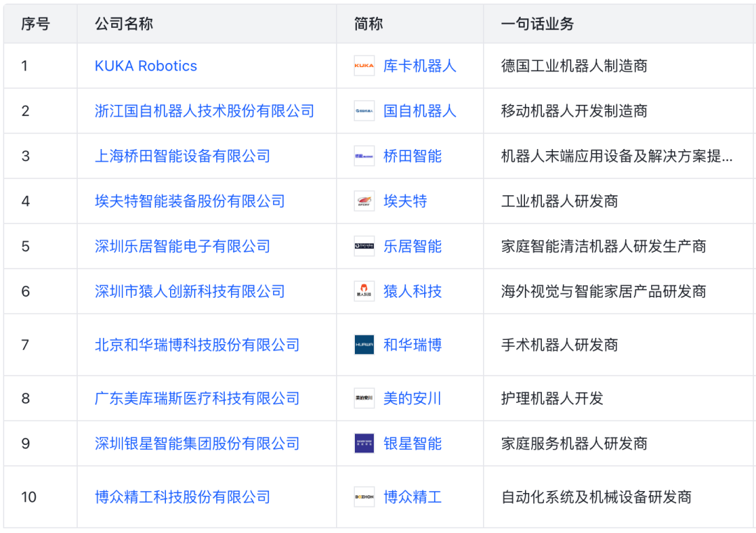This screenshot has width=756, height=533.
Task: Open 北京和华瑞博科技股份有限公司 link
Action: click(197, 345)
